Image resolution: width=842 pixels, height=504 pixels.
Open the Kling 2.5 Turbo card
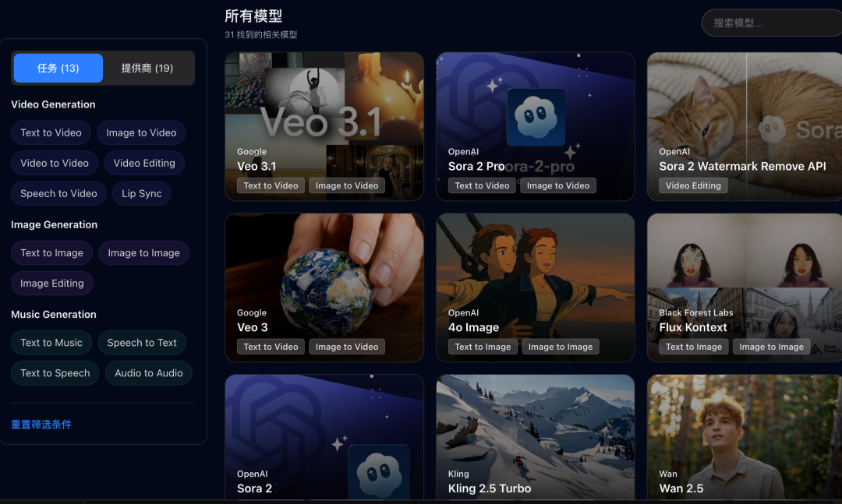pos(536,438)
